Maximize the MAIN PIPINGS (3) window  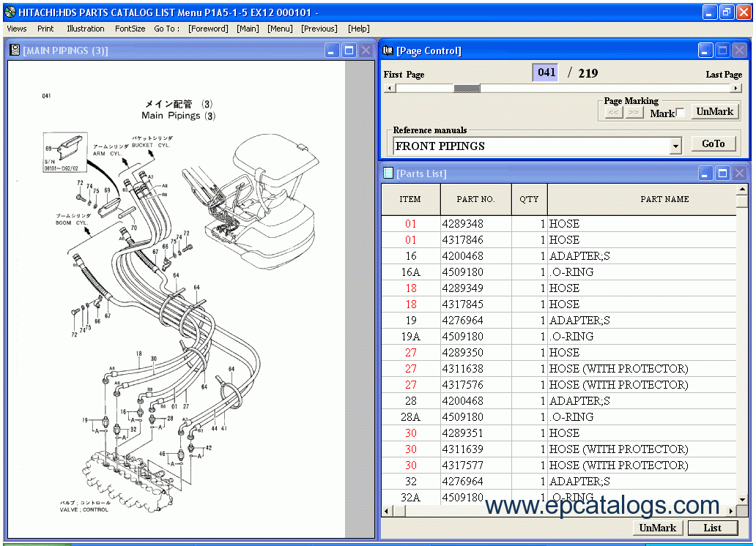point(349,50)
